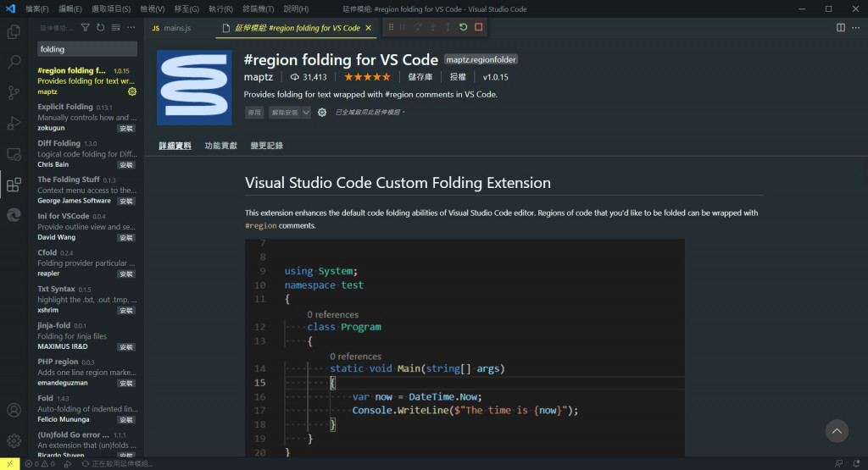Refresh the extensions list
Image resolution: width=868 pixels, height=470 pixels.
[101, 28]
